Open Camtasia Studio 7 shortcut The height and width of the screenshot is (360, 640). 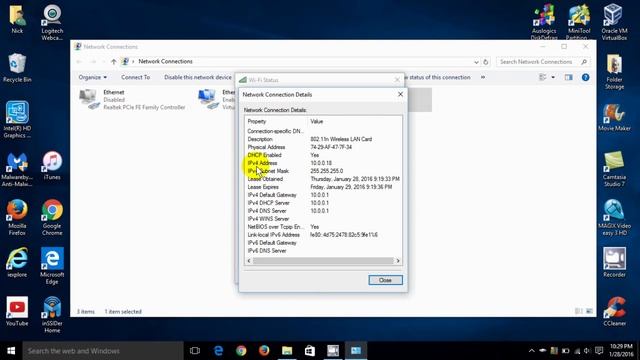[614, 169]
